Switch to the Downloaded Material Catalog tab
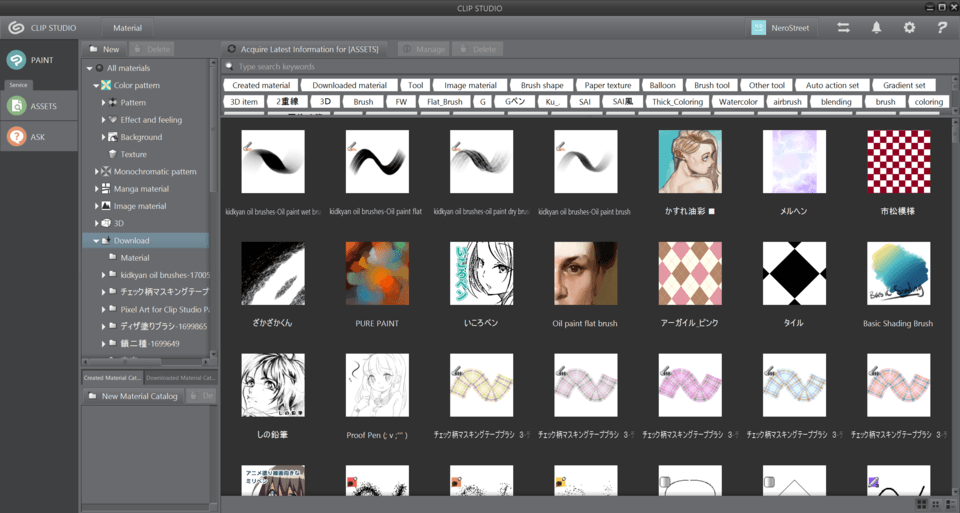The height and width of the screenshot is (513, 960). tap(180, 378)
